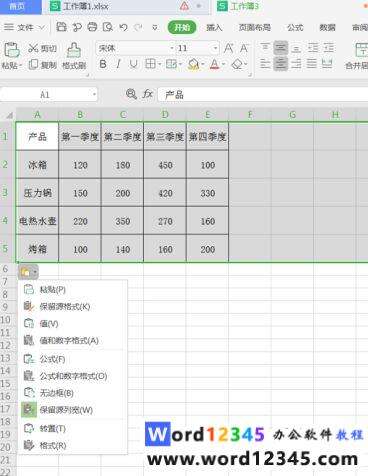Expand the quick access toolbar customize arrow
Screen dimensions: 368x476
[x=155, y=27]
